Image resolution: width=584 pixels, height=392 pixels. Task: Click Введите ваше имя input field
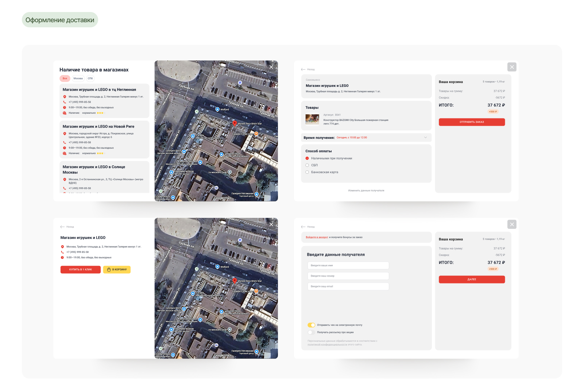point(348,266)
